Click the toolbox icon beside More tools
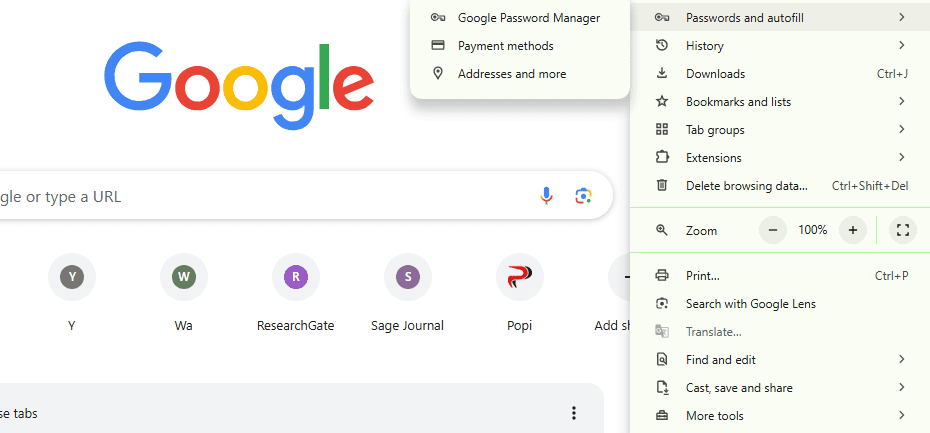This screenshot has height=433, width=930. (x=662, y=415)
